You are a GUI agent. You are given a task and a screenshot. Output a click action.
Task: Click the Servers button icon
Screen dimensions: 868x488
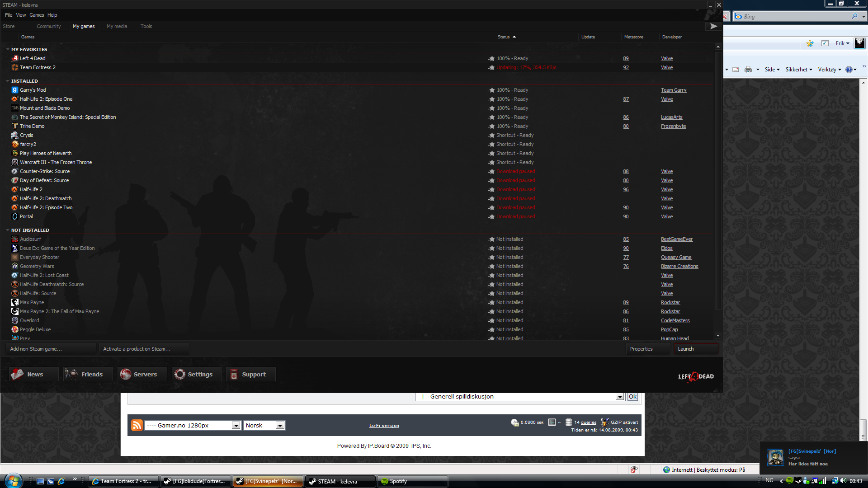tap(126, 374)
